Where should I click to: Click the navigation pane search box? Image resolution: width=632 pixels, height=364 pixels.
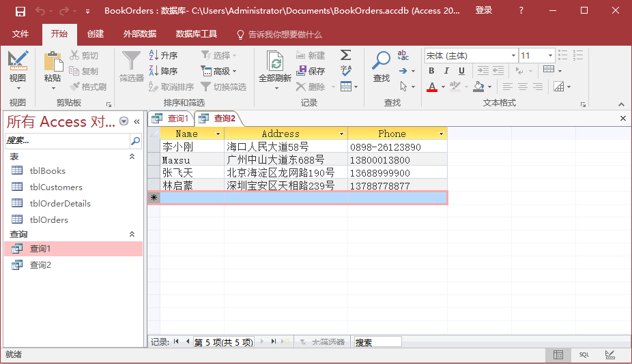[x=67, y=141]
